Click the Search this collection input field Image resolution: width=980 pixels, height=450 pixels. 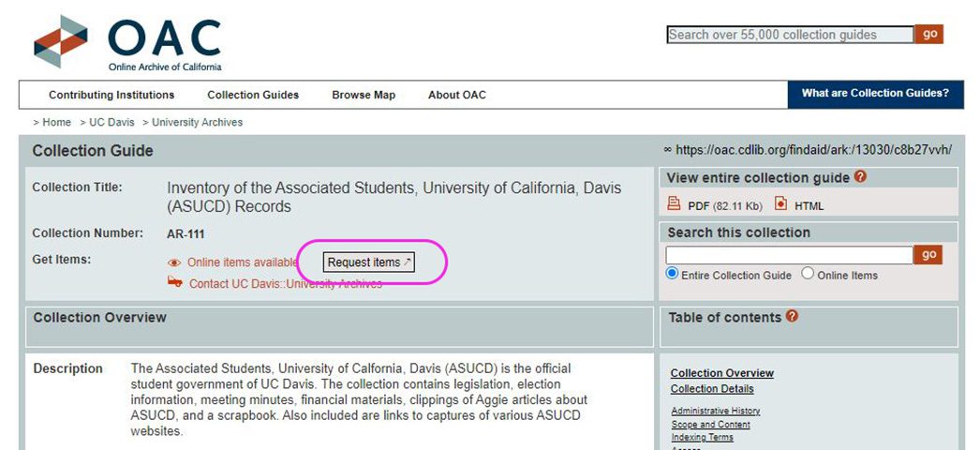[x=789, y=255]
